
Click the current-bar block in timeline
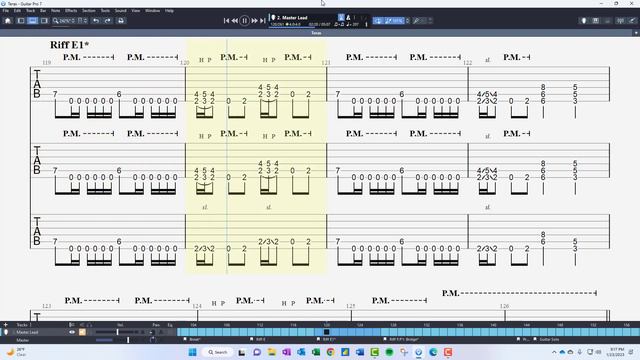point(327,332)
